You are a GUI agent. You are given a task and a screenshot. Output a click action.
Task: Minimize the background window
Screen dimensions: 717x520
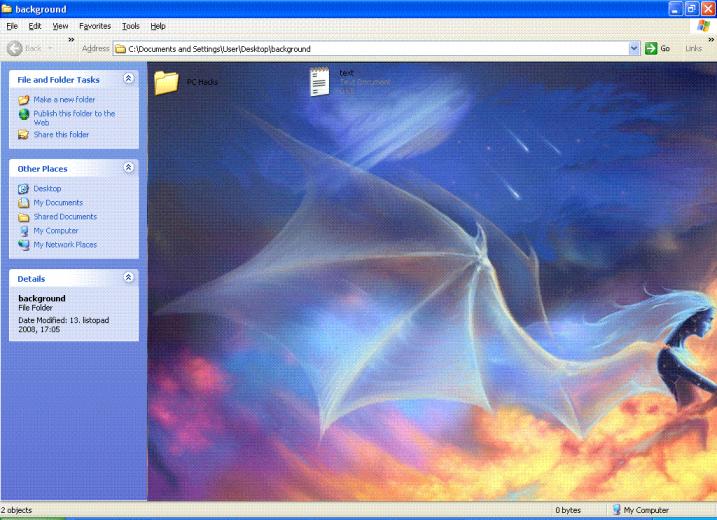tap(676, 9)
